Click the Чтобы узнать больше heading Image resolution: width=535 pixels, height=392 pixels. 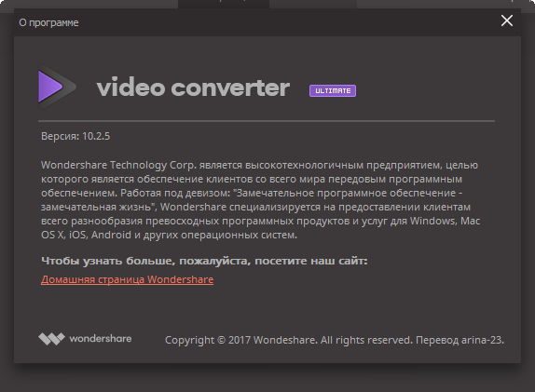point(204,261)
